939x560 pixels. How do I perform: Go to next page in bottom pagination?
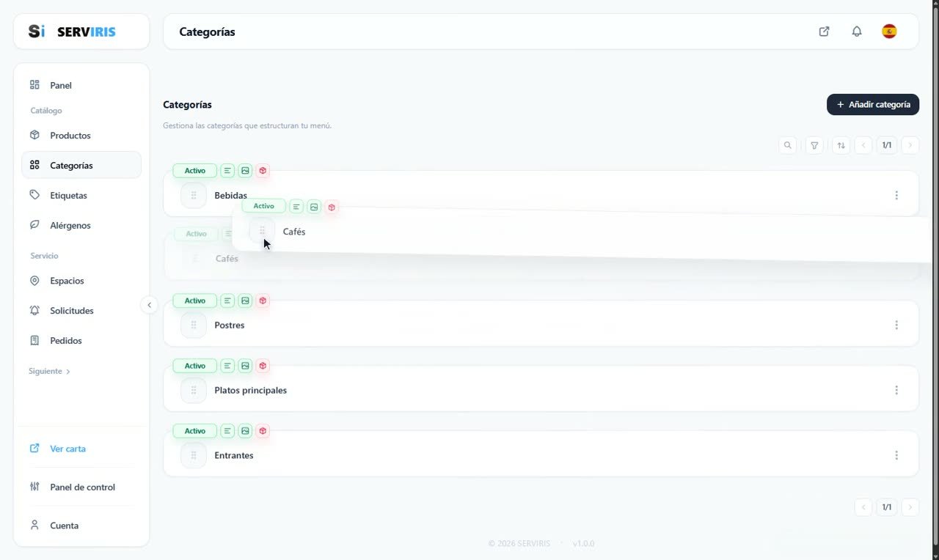pyautogui.click(x=910, y=507)
